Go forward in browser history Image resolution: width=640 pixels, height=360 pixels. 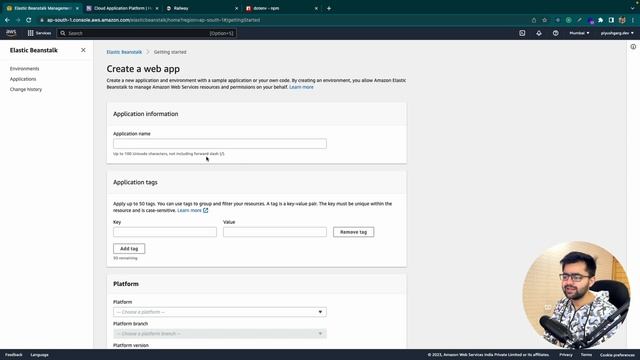click(x=18, y=20)
